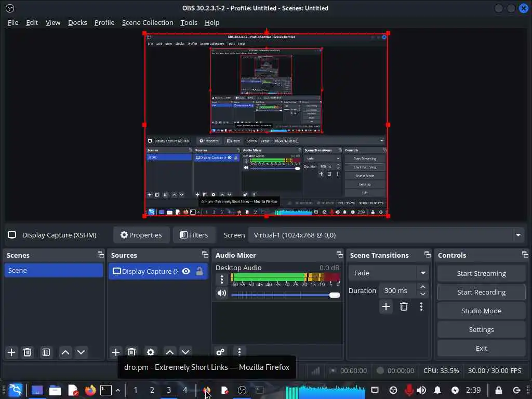
Task: Open Fade transition type dropdown
Action: click(x=388, y=273)
